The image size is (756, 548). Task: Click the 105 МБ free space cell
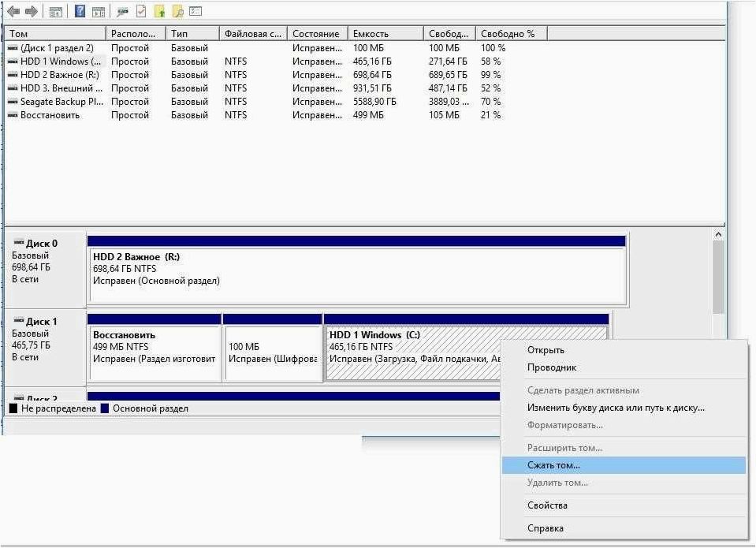tap(444, 115)
